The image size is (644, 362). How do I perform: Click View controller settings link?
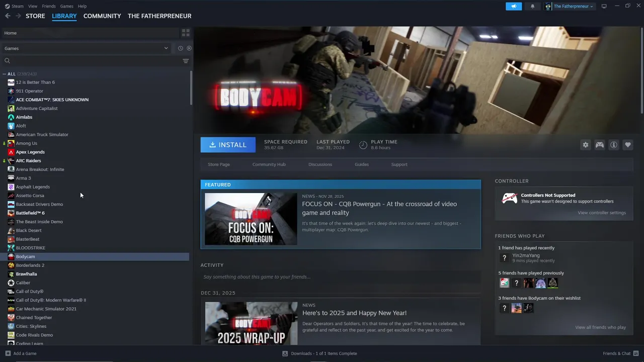pyautogui.click(x=602, y=213)
